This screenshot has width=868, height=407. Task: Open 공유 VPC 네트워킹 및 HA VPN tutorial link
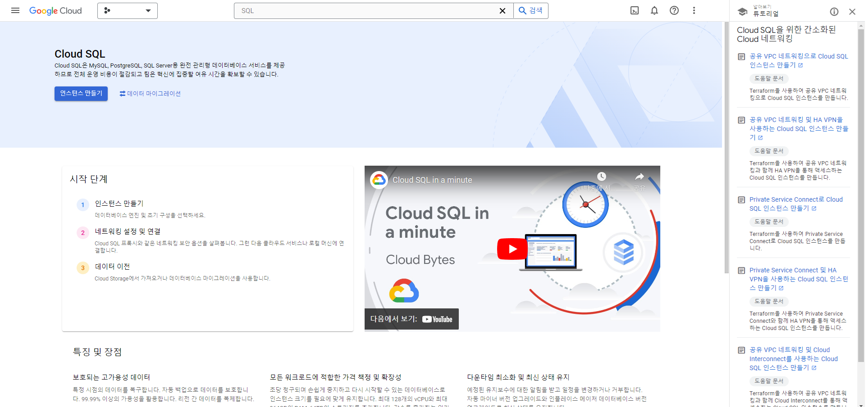click(x=799, y=129)
